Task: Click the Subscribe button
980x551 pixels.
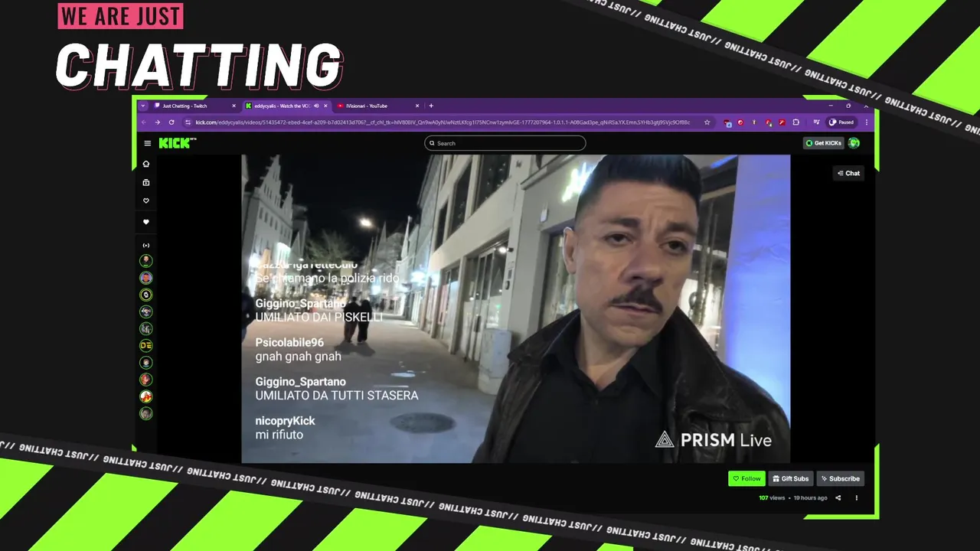Action: point(841,478)
